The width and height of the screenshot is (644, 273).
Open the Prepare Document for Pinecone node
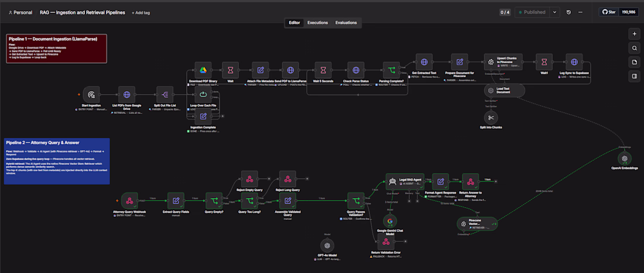460,62
